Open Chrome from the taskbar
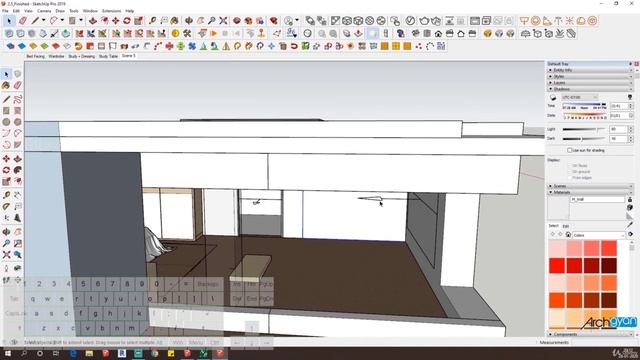The image size is (640, 360). [154, 353]
